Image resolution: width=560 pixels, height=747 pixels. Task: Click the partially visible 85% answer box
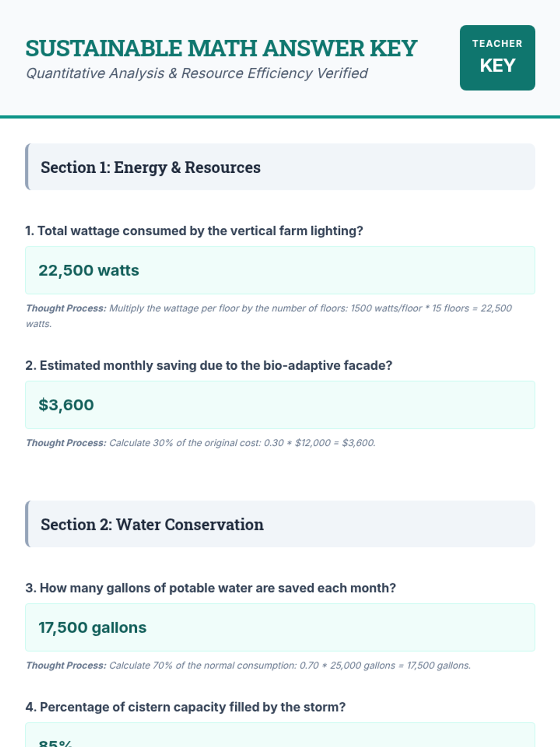coord(280,737)
